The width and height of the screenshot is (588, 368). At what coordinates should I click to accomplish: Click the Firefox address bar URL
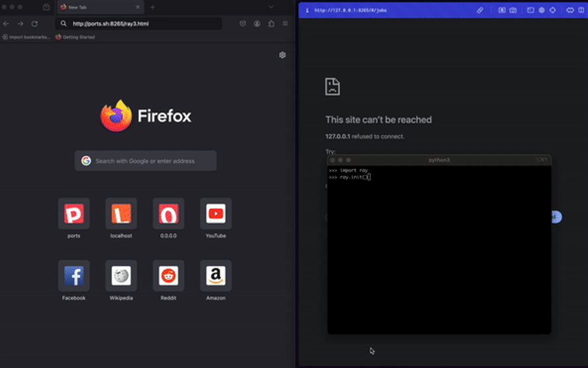[110, 24]
